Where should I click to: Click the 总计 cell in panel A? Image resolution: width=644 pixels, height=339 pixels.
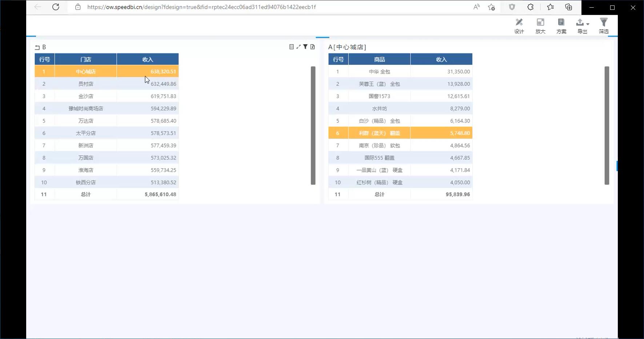(x=379, y=194)
